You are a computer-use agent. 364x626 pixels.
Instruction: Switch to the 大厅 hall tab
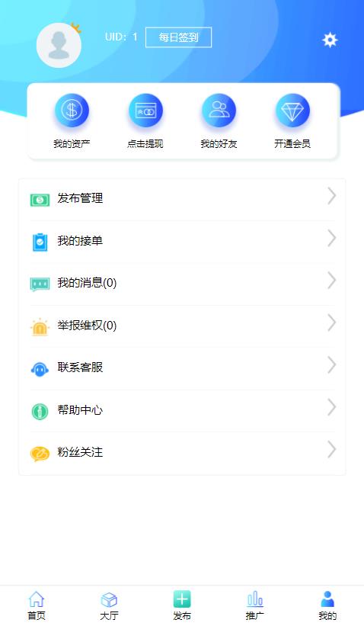[x=109, y=606]
